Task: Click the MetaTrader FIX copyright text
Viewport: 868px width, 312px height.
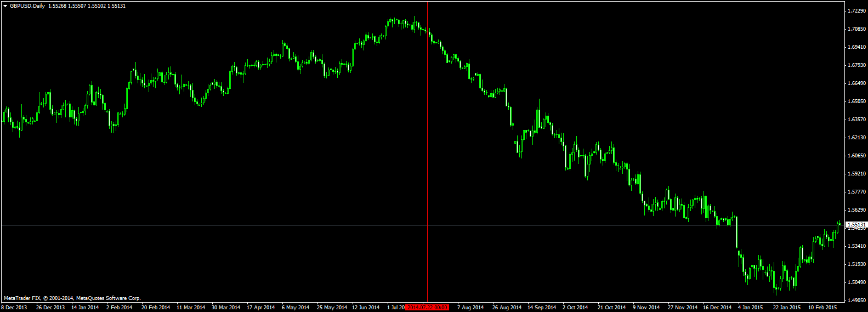Action: point(72,298)
